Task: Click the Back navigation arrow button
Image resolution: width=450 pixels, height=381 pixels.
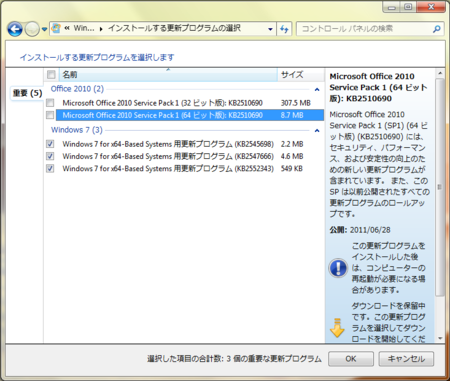Action: (x=15, y=29)
